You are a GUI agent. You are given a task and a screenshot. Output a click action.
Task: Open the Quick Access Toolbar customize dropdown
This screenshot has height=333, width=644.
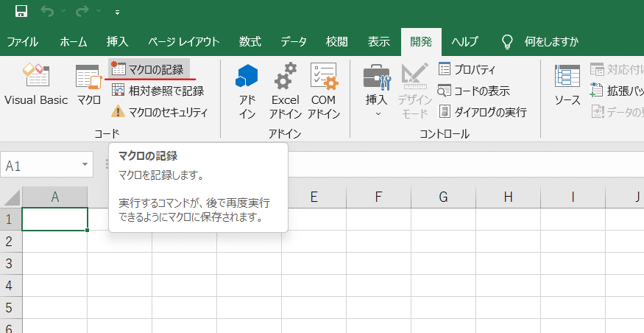click(x=118, y=13)
